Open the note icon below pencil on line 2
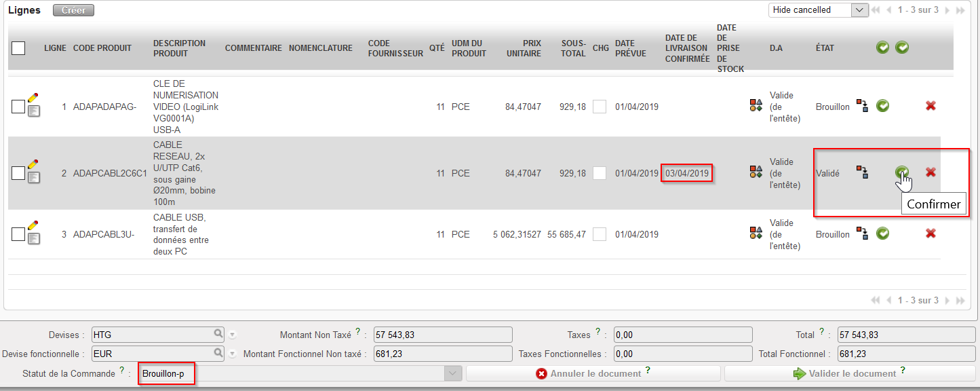This screenshot has height=391, width=980. (33, 178)
